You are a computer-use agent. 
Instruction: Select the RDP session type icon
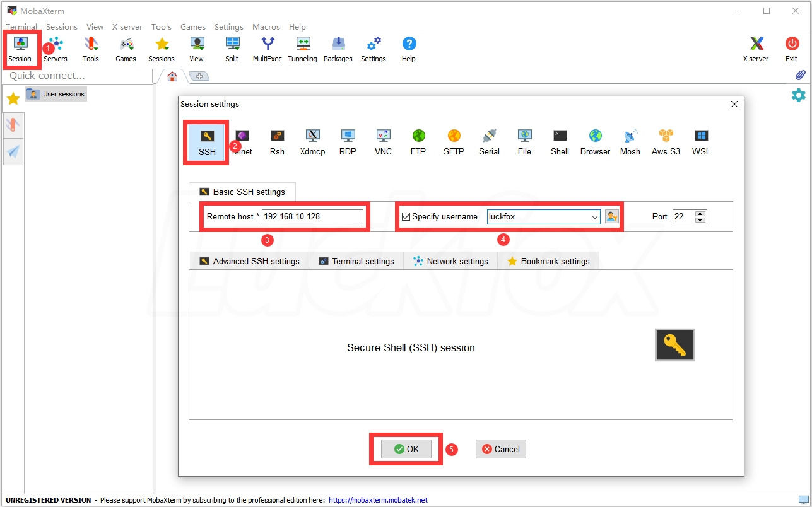[x=348, y=142]
